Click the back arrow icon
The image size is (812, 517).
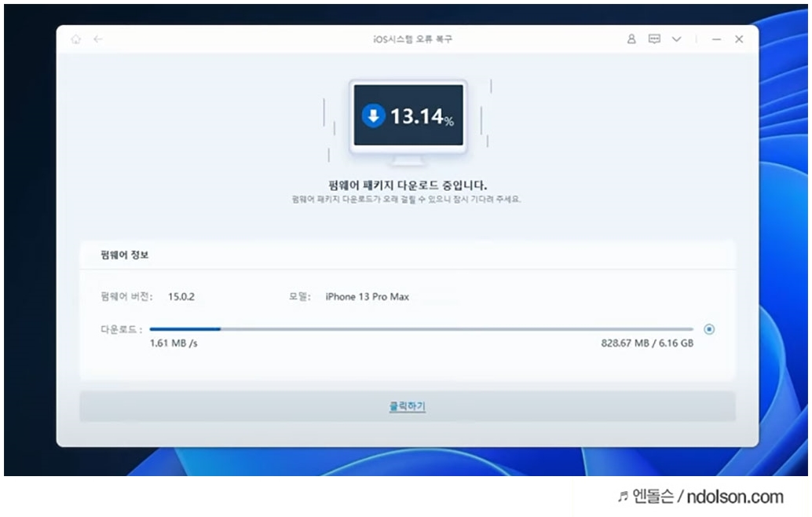[98, 38]
